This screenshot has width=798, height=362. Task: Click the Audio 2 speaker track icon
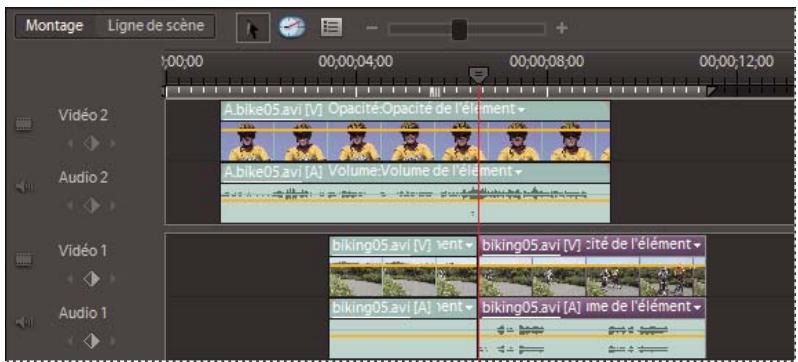point(24,187)
